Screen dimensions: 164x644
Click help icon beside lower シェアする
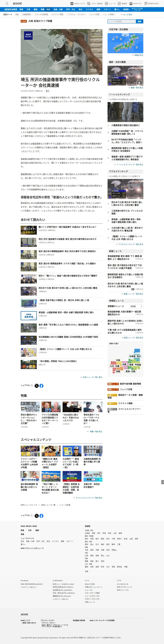(31, 515)
